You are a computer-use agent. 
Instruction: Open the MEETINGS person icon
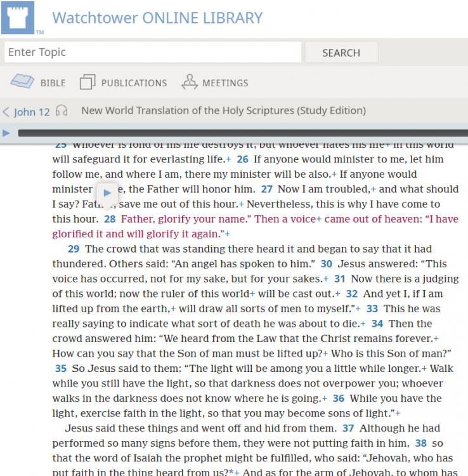pos(190,82)
